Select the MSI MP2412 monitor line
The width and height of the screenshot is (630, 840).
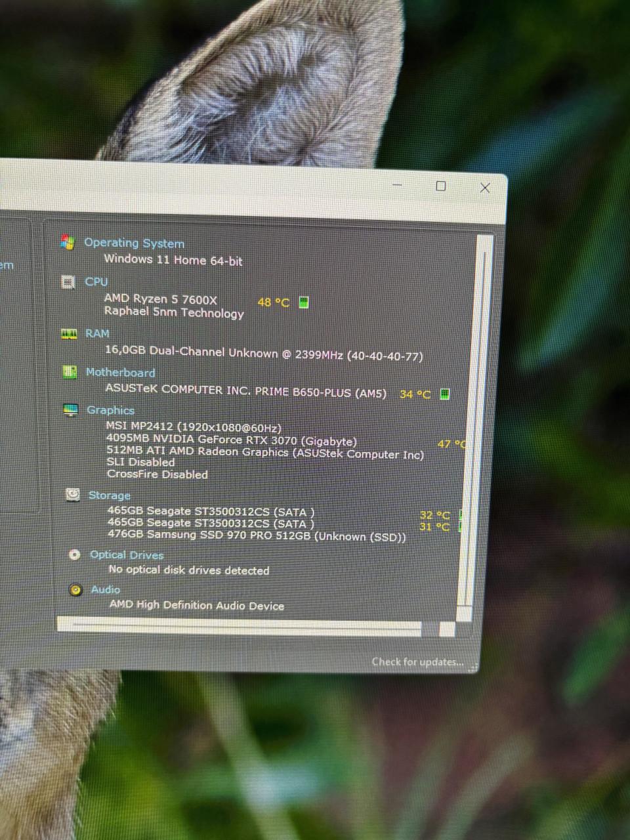pyautogui.click(x=194, y=427)
